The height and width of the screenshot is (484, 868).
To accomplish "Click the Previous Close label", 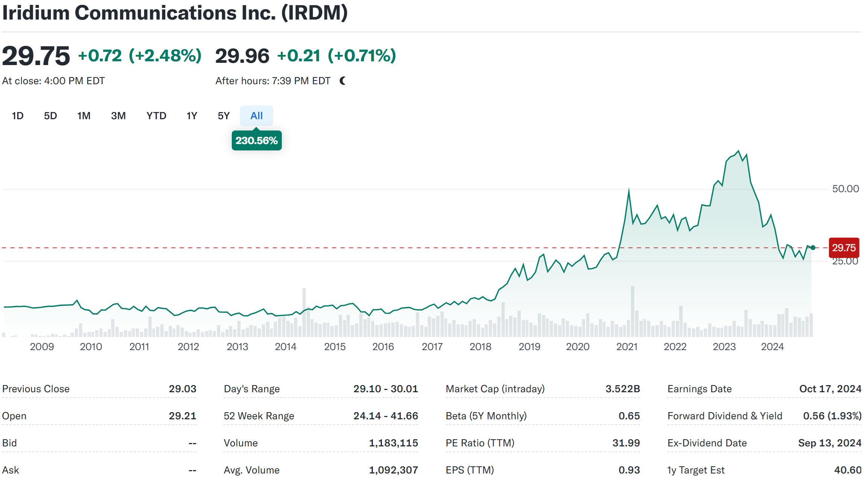I will pyautogui.click(x=36, y=389).
